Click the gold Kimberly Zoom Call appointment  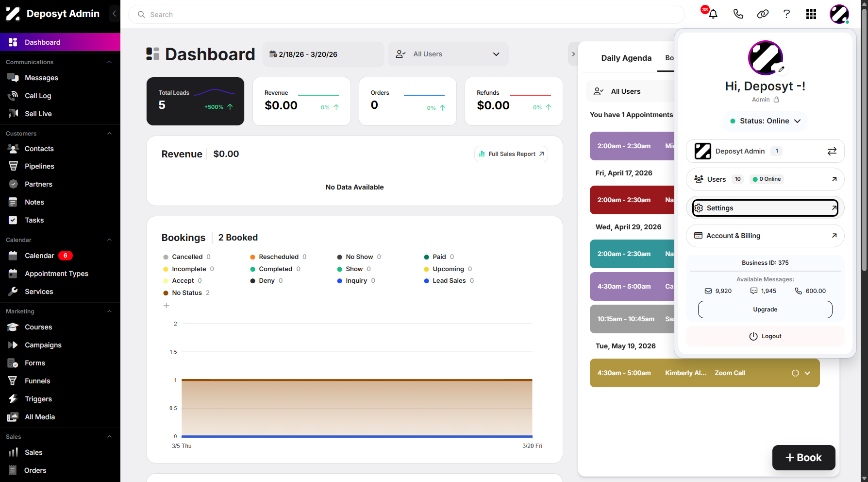(x=704, y=373)
